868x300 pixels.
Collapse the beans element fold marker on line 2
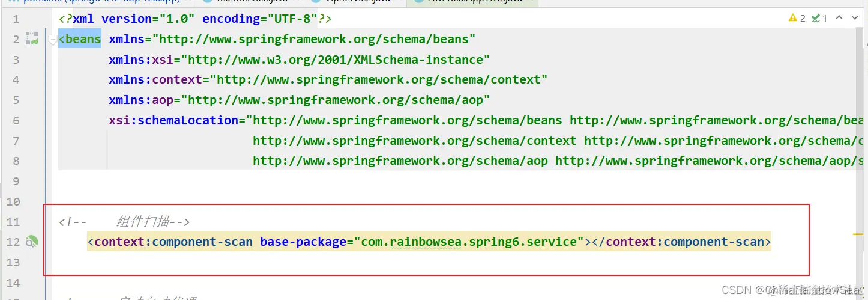pos(52,40)
